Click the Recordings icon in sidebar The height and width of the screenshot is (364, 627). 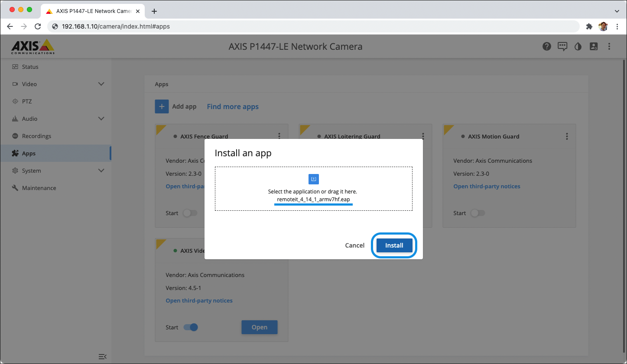coord(15,136)
